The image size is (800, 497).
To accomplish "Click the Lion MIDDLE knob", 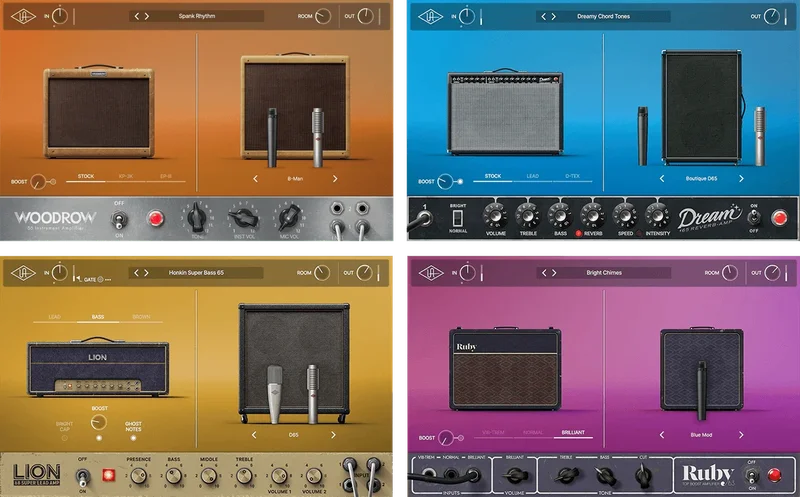I will point(209,476).
